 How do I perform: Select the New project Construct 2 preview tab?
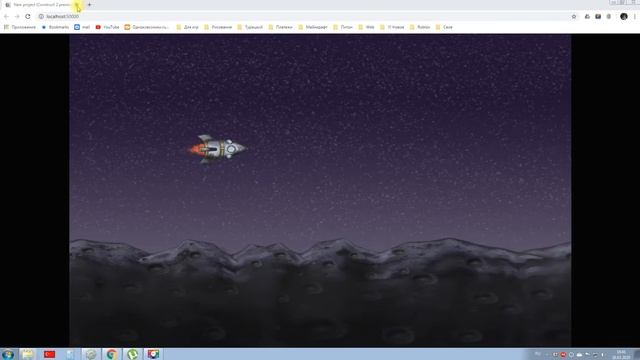[41, 5]
